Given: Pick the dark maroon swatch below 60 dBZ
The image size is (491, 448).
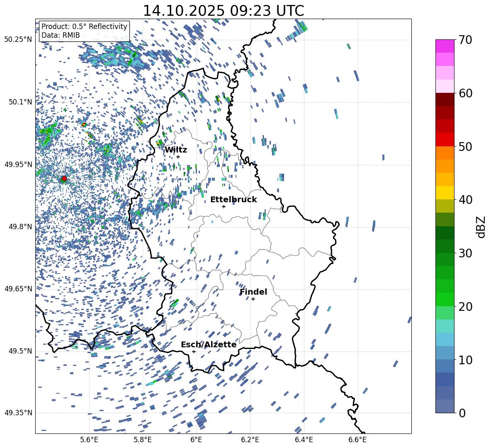Looking at the screenshot, I should tap(445, 99).
